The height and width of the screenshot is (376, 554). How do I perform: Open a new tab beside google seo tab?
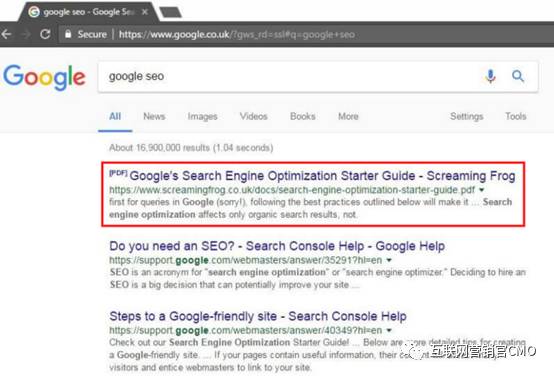[x=171, y=12]
